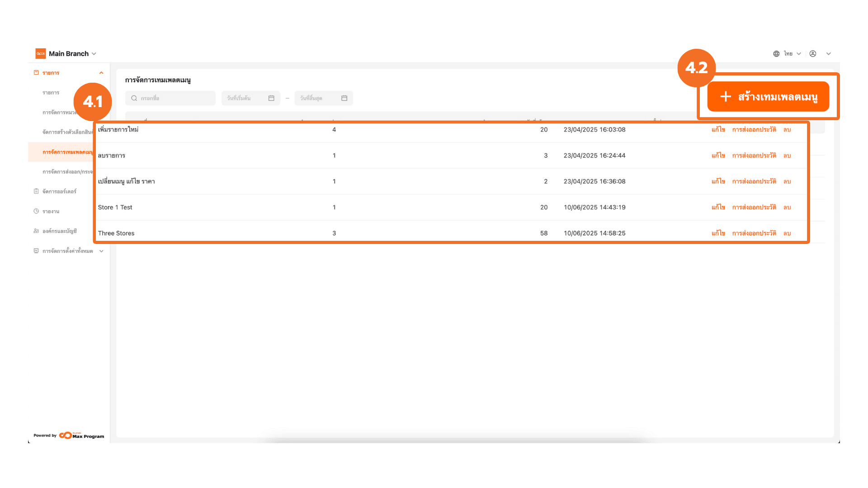Click the สร้างเทมเพลตเมนู create button
Viewport: 868px width, 488px height.
[x=768, y=97]
